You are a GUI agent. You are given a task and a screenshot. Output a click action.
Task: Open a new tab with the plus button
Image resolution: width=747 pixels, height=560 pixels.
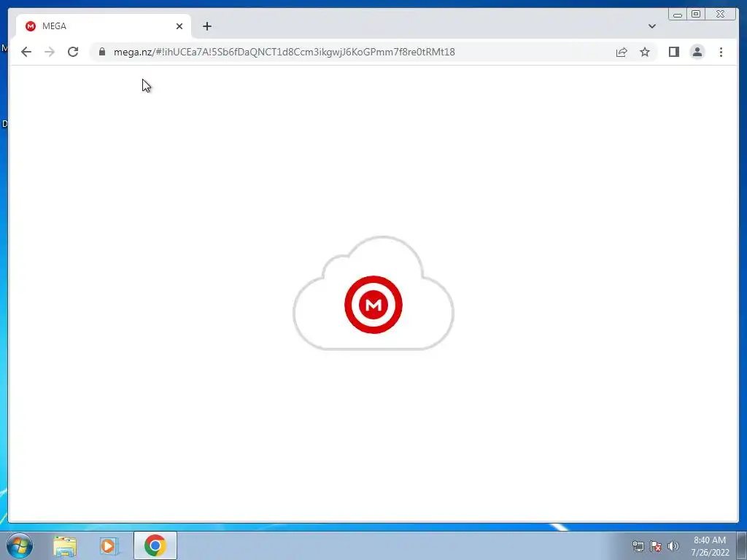point(206,26)
